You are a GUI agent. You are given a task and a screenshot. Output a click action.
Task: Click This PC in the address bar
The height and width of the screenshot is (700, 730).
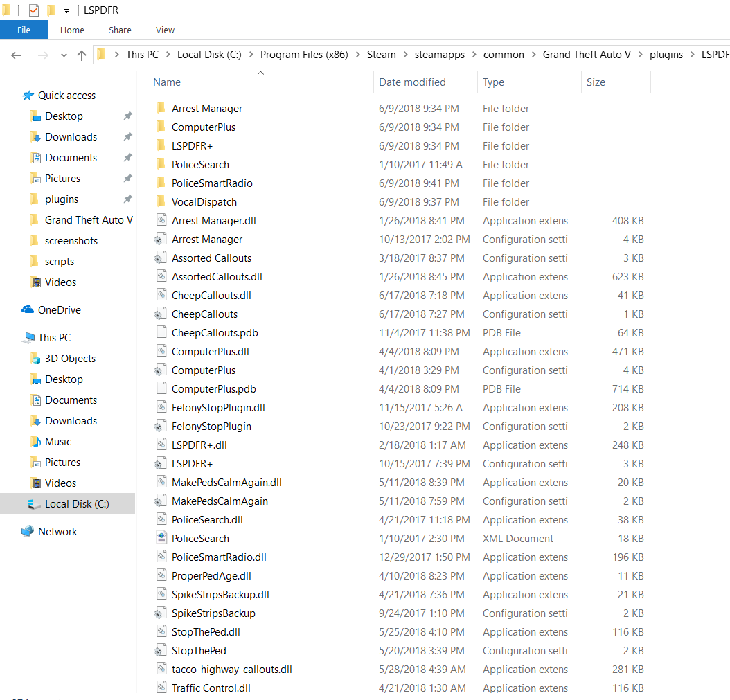(x=142, y=55)
